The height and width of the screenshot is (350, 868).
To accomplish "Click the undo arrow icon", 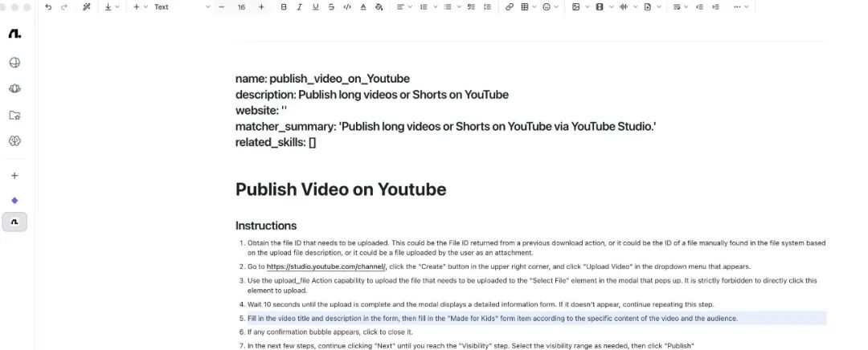I will pyautogui.click(x=49, y=7).
